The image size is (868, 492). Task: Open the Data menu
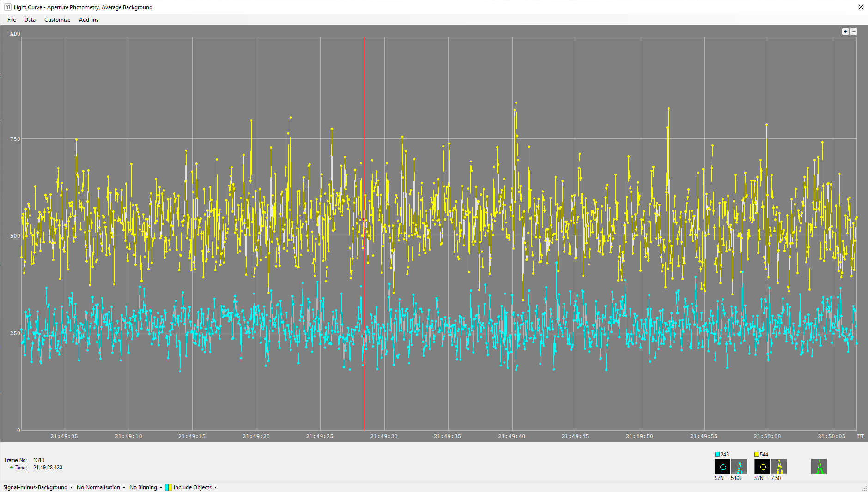pyautogui.click(x=30, y=20)
